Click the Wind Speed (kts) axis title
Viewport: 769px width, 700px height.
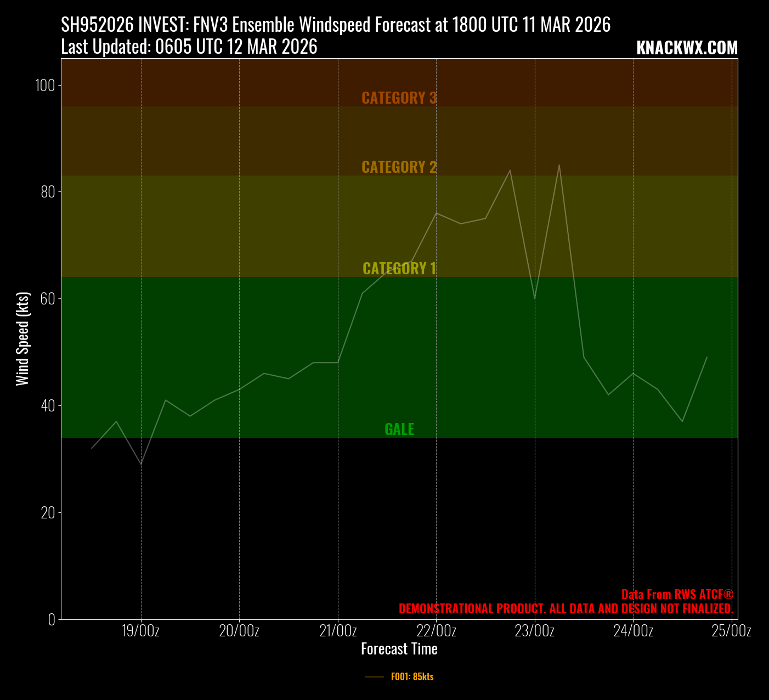[x=22, y=338]
